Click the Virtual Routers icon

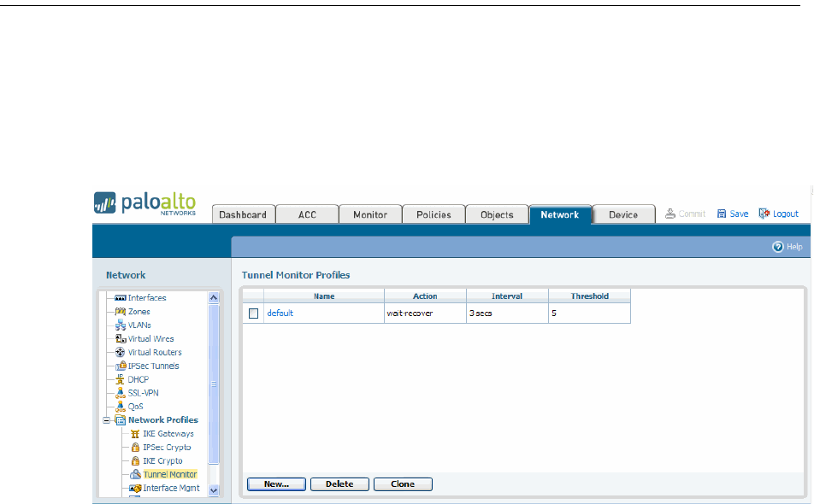coord(120,352)
